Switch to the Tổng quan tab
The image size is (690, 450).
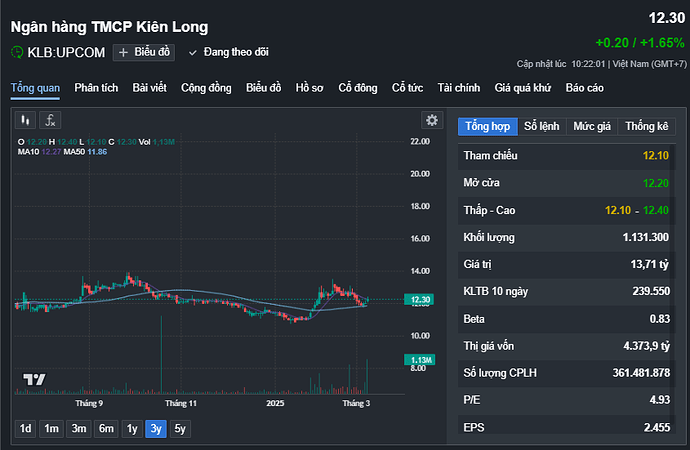(35, 88)
